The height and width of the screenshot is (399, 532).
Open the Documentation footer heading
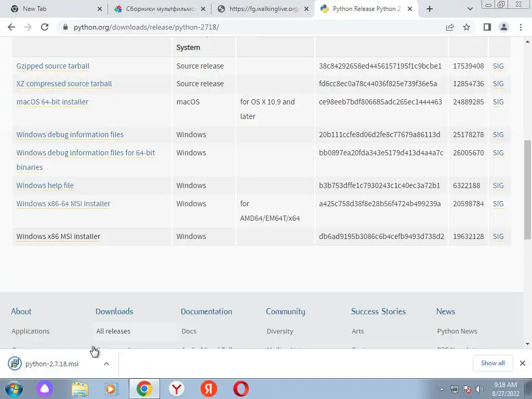206,312
